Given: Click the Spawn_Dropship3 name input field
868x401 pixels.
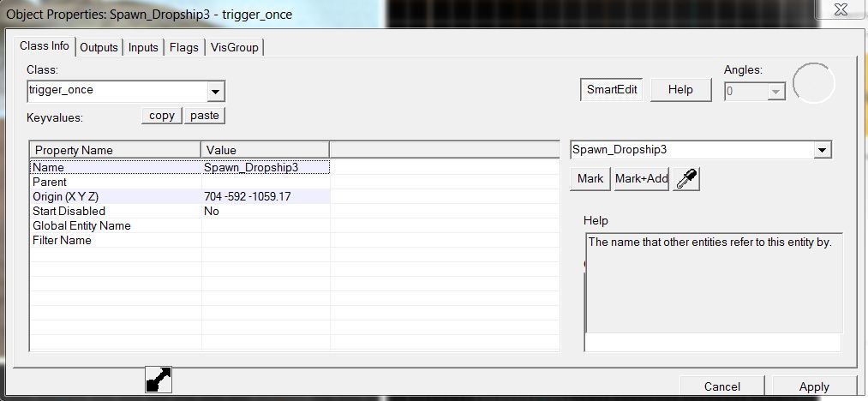Looking at the screenshot, I should (x=692, y=150).
